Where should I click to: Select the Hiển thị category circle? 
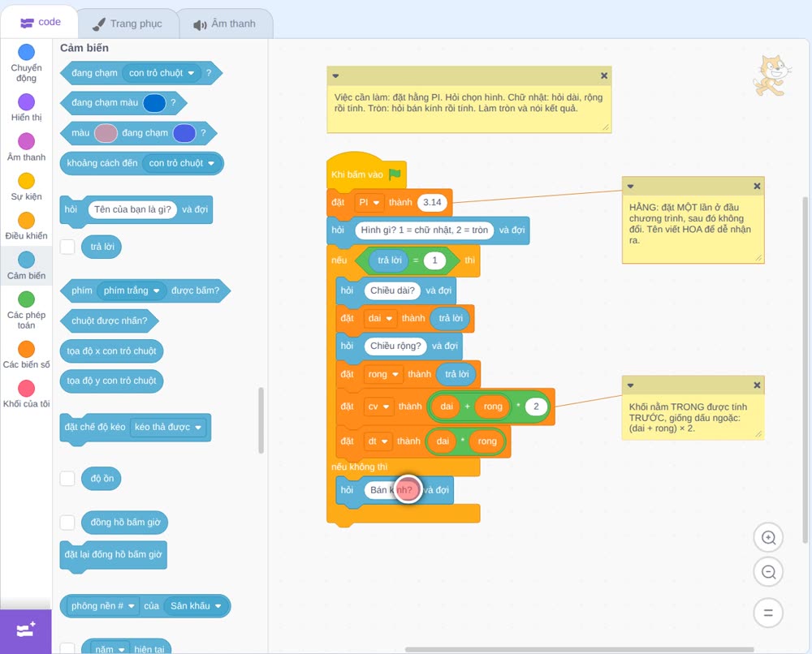click(x=26, y=102)
